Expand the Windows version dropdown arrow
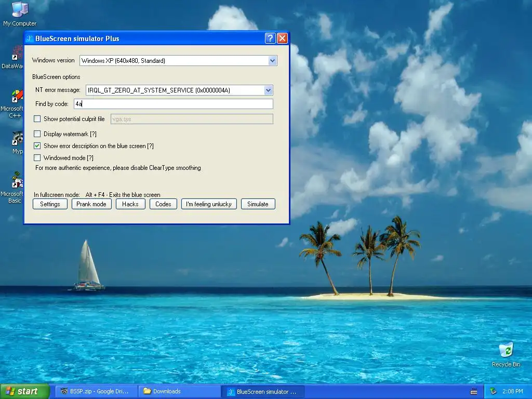This screenshot has height=399, width=532. point(272,61)
